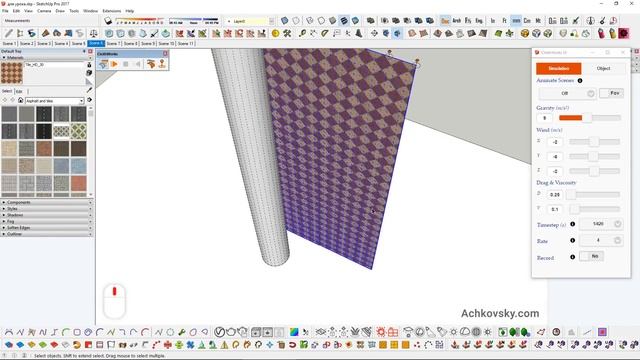
Task: Open ClothWorks UI dialog toggle icon
Action: coord(103,64)
